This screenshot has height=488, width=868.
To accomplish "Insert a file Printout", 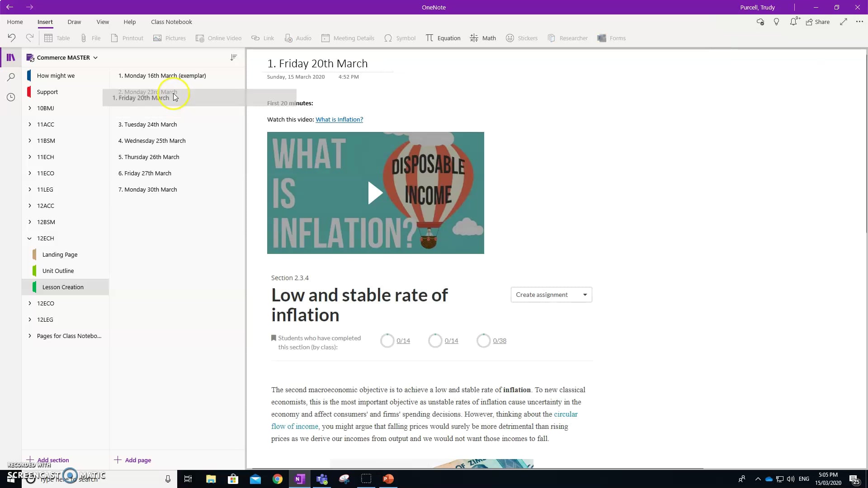I will [127, 38].
